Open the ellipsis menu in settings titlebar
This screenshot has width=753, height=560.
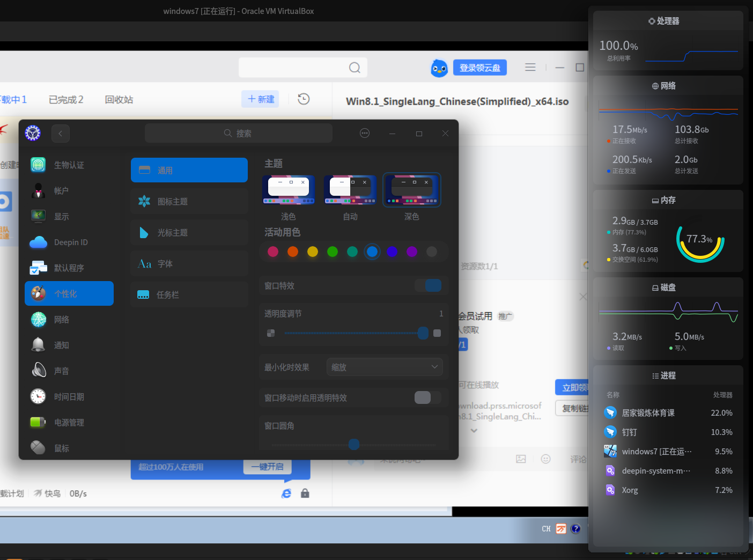(x=365, y=133)
